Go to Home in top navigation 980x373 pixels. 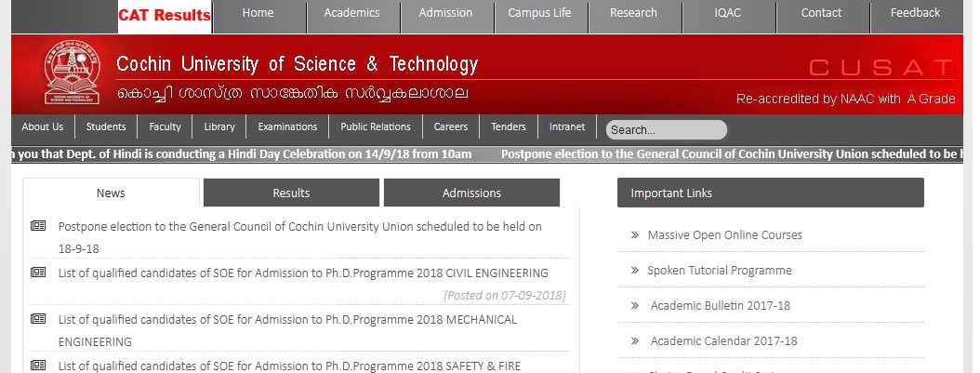point(258,13)
